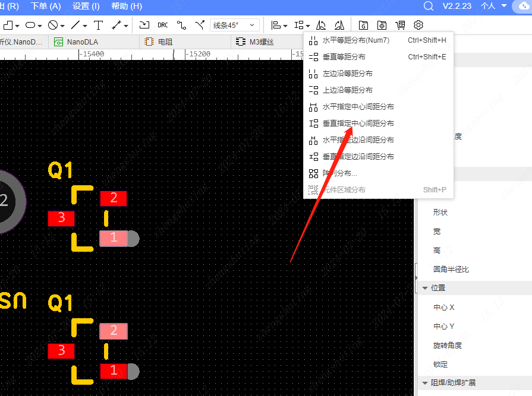
Task: Switch to the NanoDLA tab
Action: click(94, 42)
